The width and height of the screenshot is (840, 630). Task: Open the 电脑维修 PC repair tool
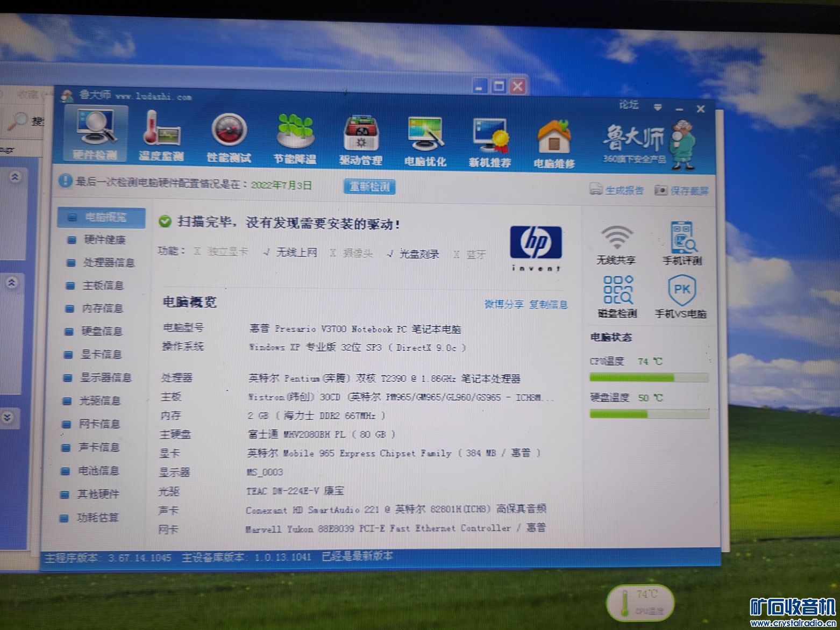pyautogui.click(x=554, y=144)
